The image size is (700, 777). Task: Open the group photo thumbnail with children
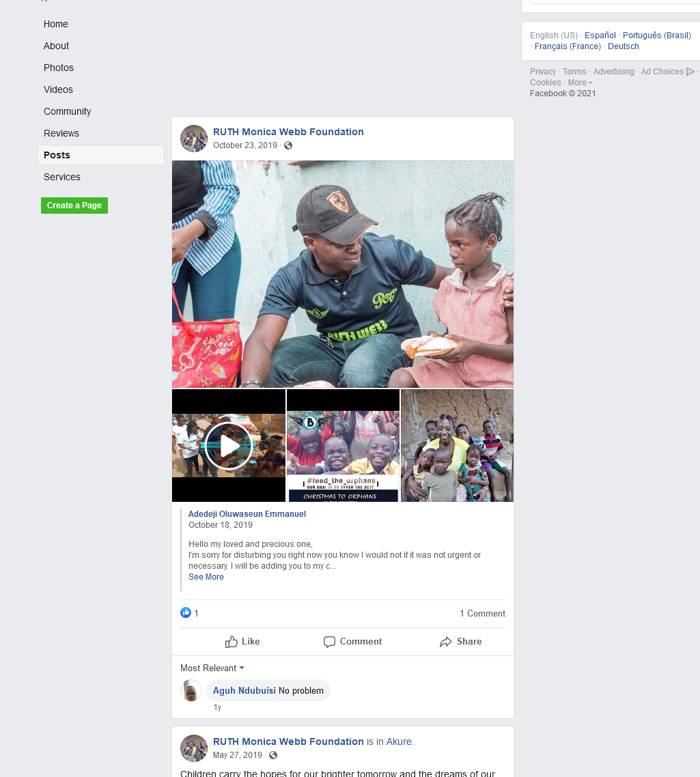(x=457, y=445)
